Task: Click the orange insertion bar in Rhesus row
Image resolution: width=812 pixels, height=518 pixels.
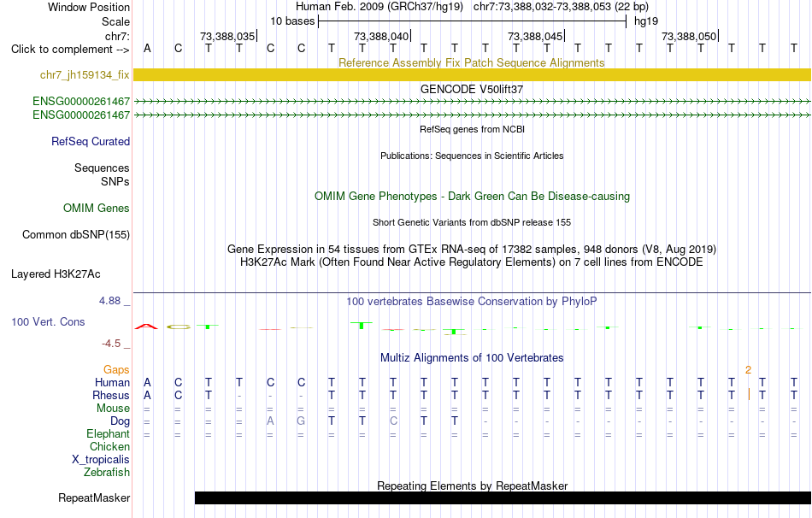Action: click(749, 394)
